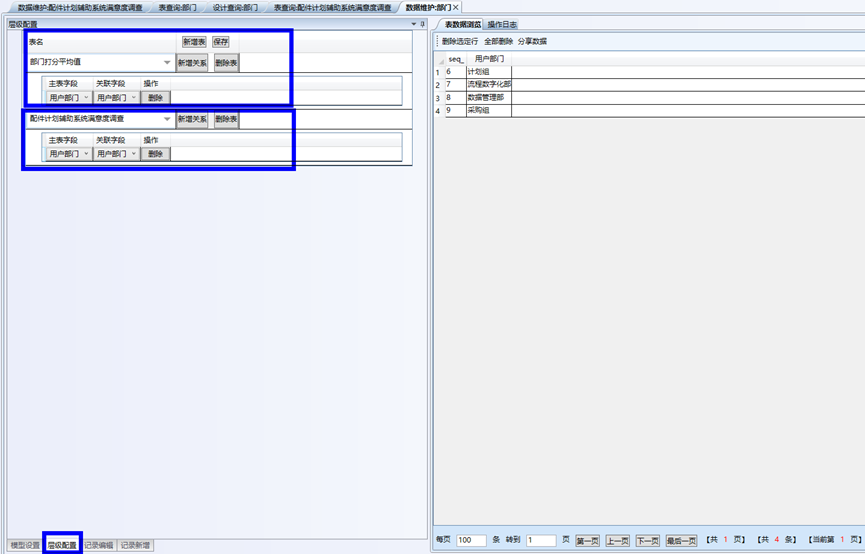Click the seq_ column header

tap(456, 59)
